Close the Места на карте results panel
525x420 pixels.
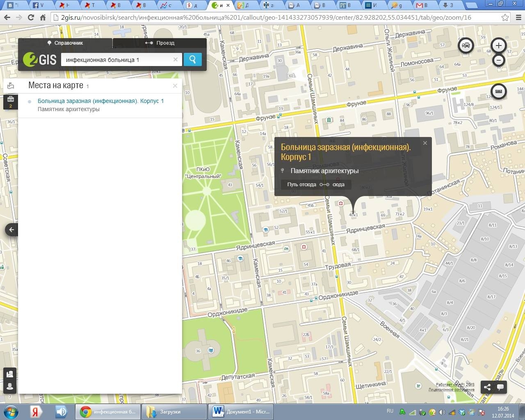click(x=175, y=86)
